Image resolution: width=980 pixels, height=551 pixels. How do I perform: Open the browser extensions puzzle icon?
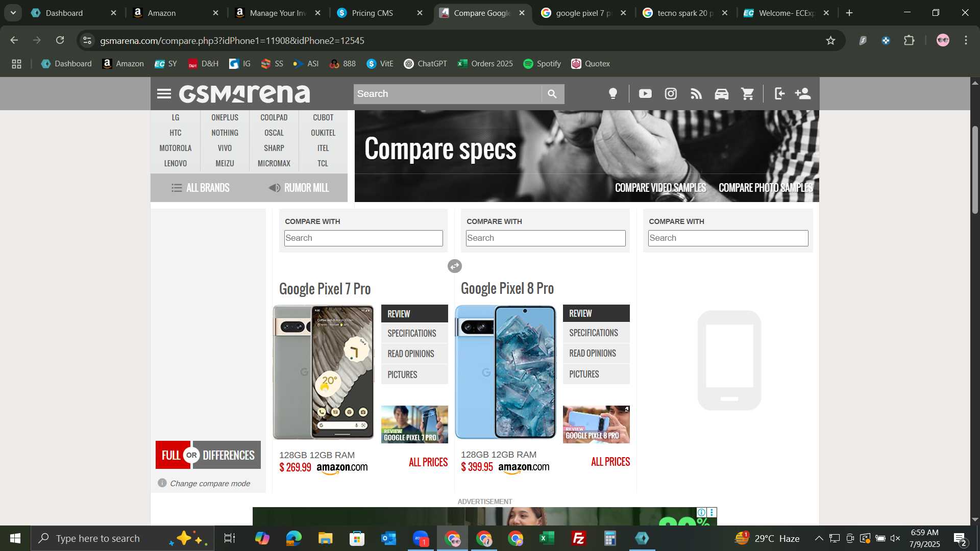(x=909, y=40)
